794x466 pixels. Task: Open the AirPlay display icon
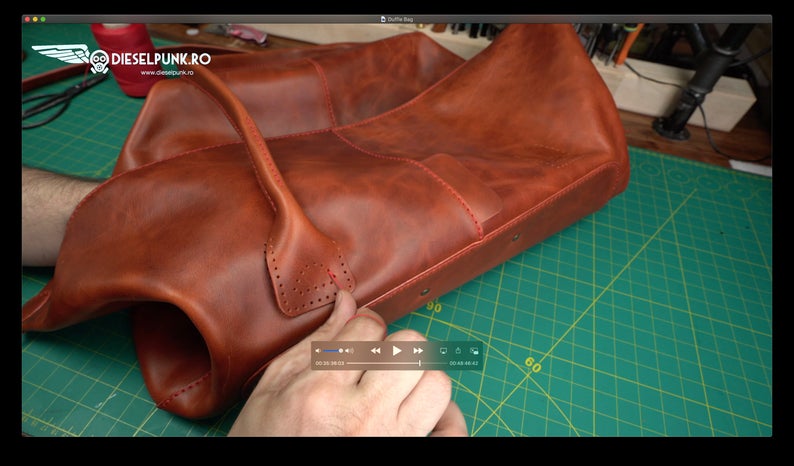[443, 351]
